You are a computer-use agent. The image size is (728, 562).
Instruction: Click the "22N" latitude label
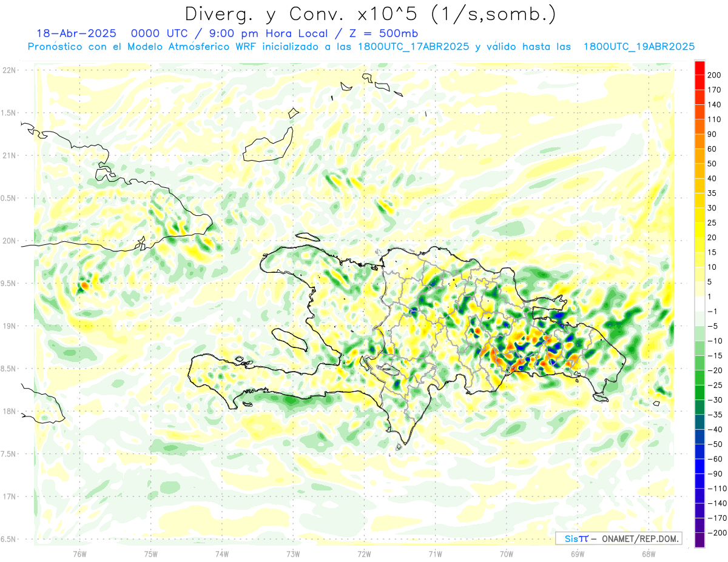tap(9, 70)
